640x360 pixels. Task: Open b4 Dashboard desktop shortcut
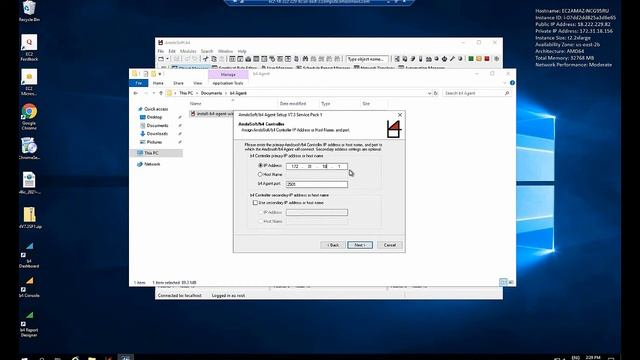(29, 256)
